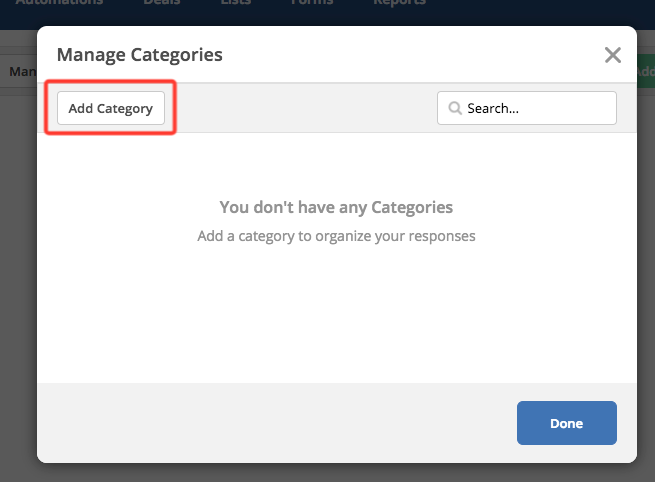Image resolution: width=655 pixels, height=482 pixels.
Task: Select the Forms navigation item
Action: (312, 3)
